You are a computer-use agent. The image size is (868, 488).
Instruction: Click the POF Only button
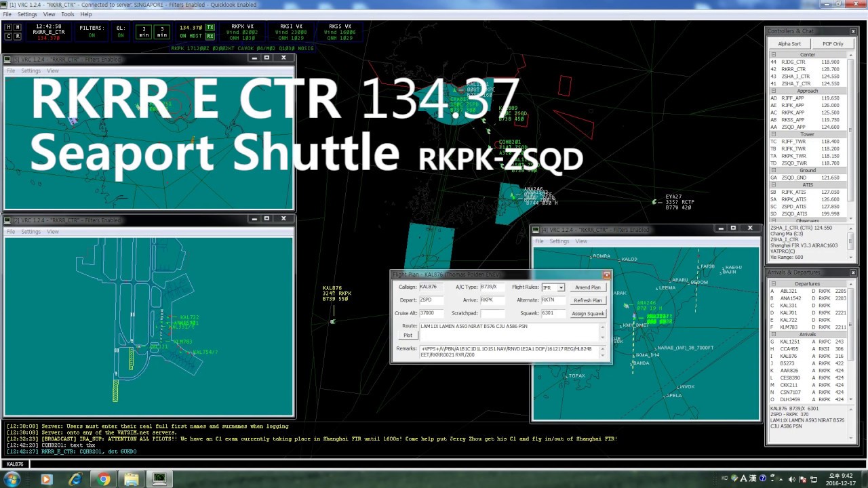(x=833, y=43)
